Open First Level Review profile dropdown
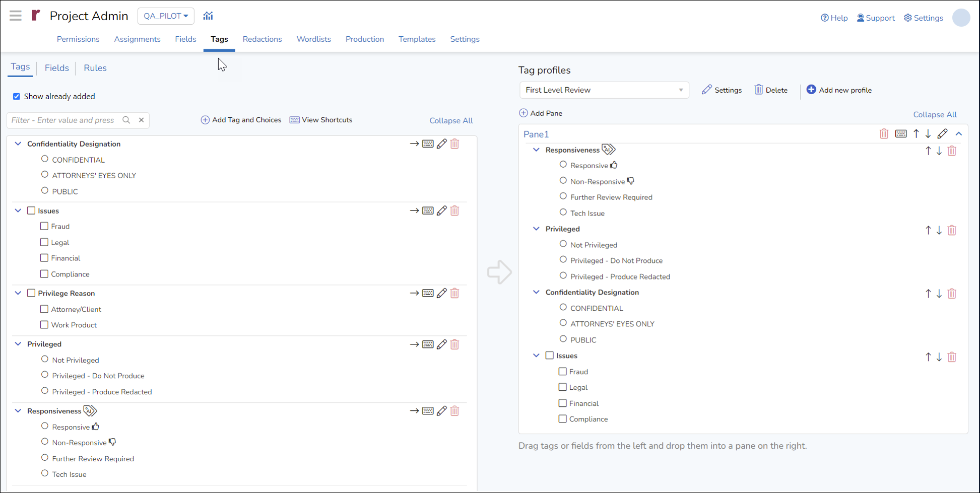980x493 pixels. pos(604,90)
